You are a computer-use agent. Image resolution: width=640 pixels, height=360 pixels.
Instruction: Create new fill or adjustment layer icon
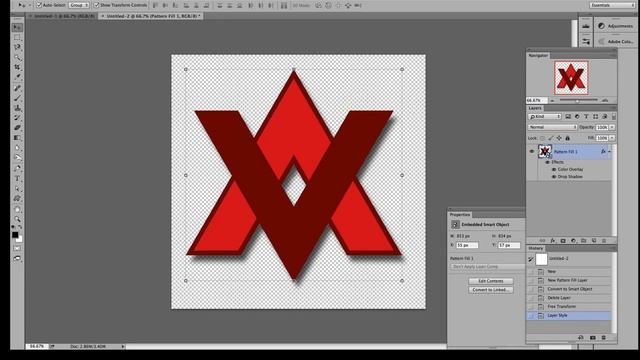click(573, 241)
